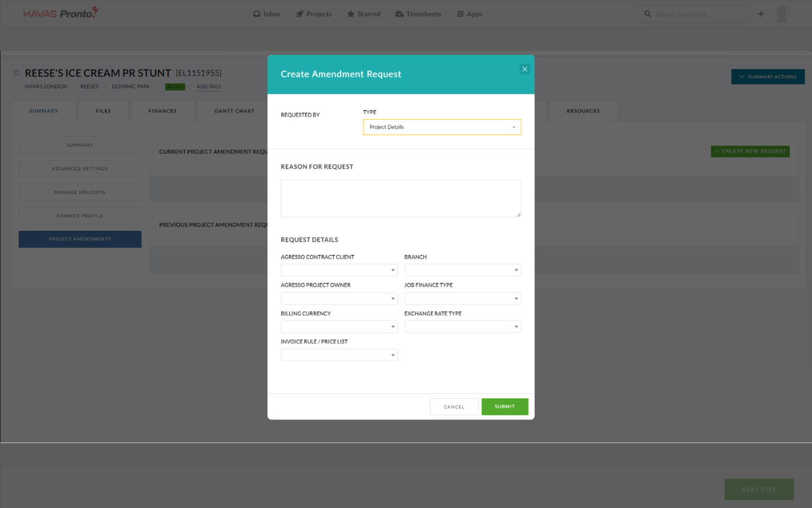Expand the Branch dropdown
The width and height of the screenshot is (812, 508).
click(462, 270)
